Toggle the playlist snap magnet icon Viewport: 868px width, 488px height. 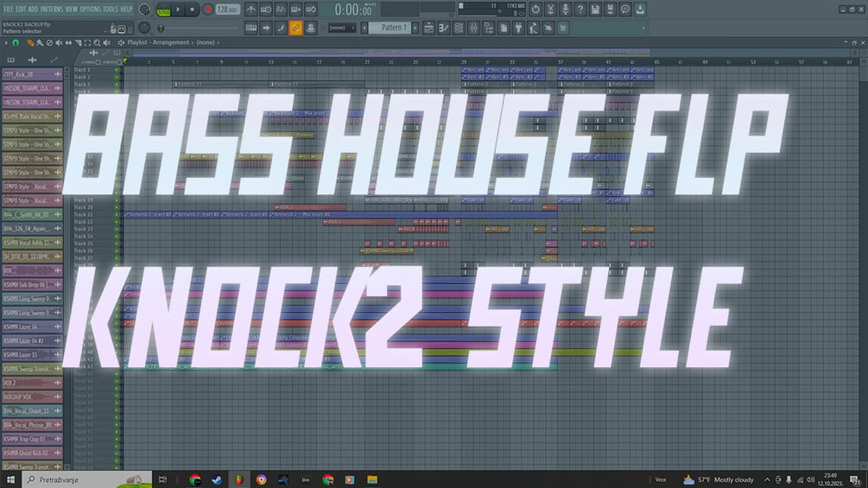pos(16,42)
